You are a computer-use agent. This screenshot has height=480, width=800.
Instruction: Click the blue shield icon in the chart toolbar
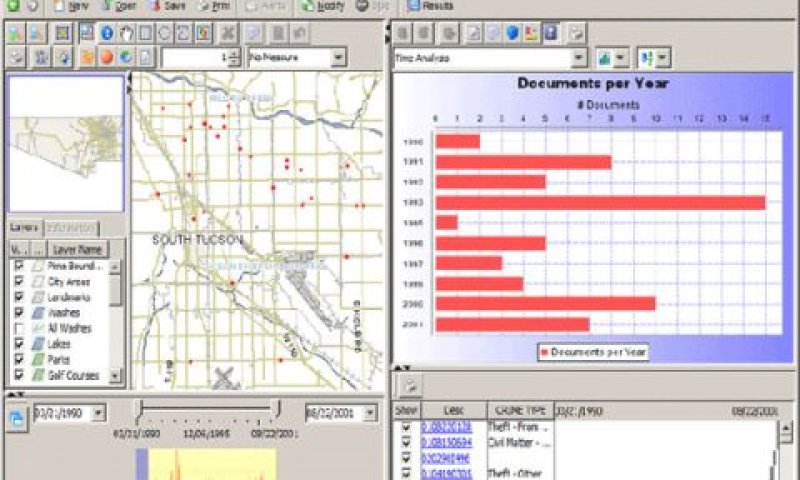coord(512,34)
